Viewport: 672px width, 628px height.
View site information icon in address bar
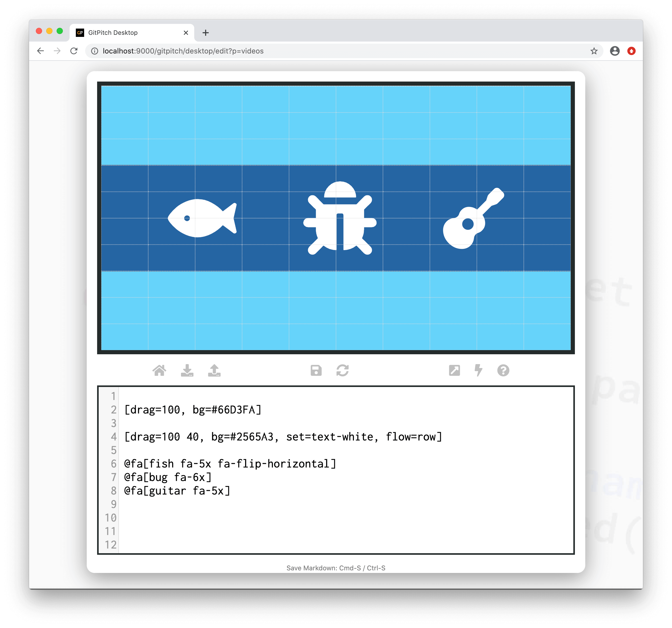point(95,51)
